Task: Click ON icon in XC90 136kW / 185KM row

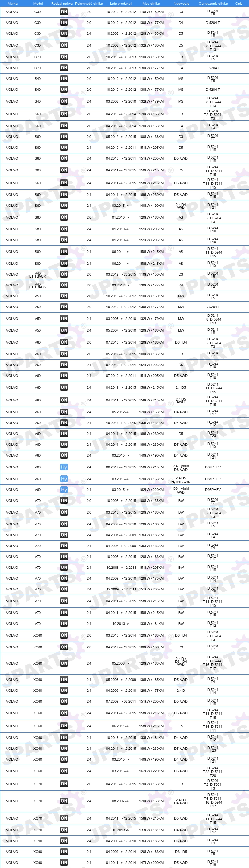Action: pyautogui.click(x=64, y=841)
